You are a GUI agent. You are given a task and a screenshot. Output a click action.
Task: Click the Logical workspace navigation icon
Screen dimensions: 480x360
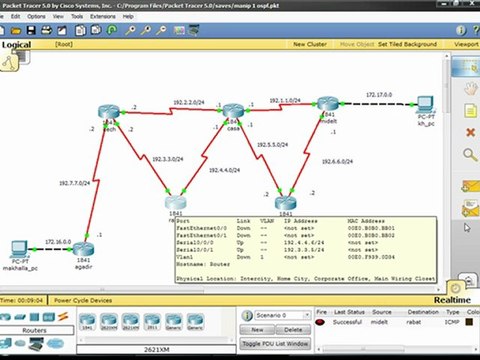(9, 63)
